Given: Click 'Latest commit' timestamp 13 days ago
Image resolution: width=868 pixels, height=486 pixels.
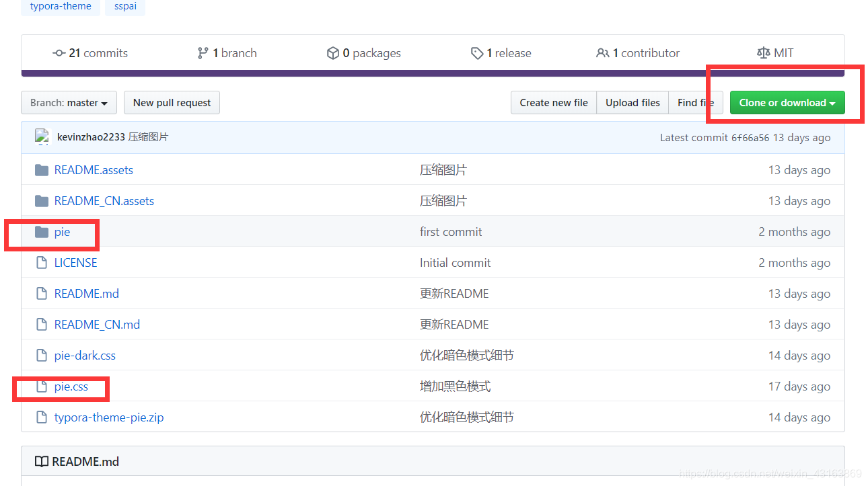Looking at the screenshot, I should [801, 138].
